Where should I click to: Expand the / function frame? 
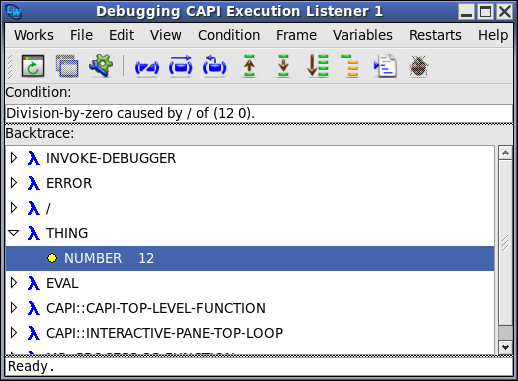tap(14, 208)
